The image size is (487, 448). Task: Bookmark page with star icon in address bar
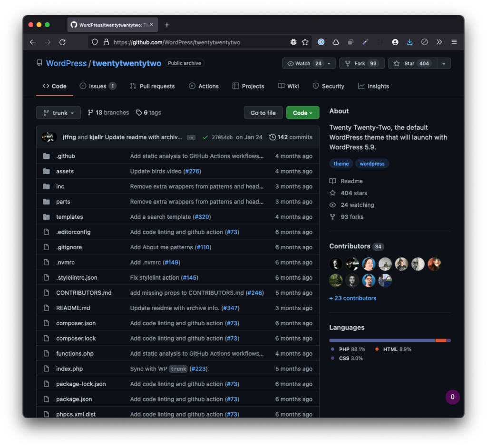305,42
